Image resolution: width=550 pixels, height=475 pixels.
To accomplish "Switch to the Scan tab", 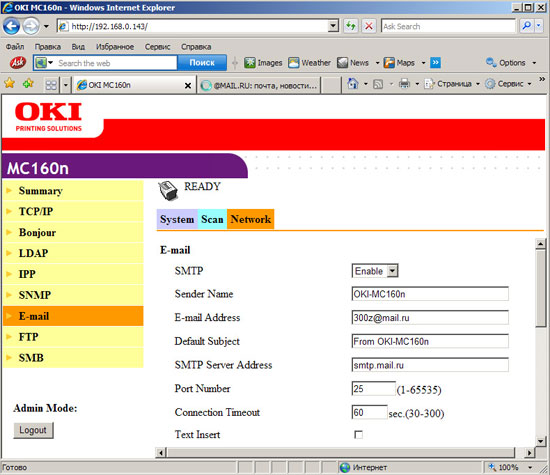I will point(212,219).
